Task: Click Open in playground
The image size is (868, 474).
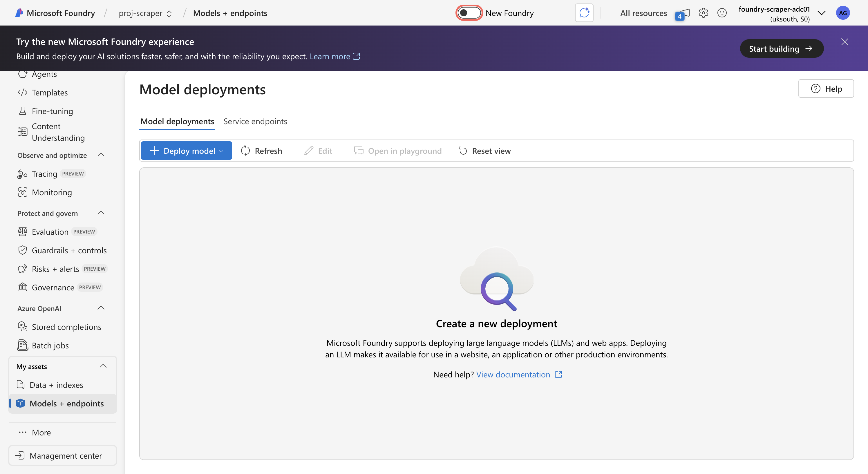Action: click(398, 151)
